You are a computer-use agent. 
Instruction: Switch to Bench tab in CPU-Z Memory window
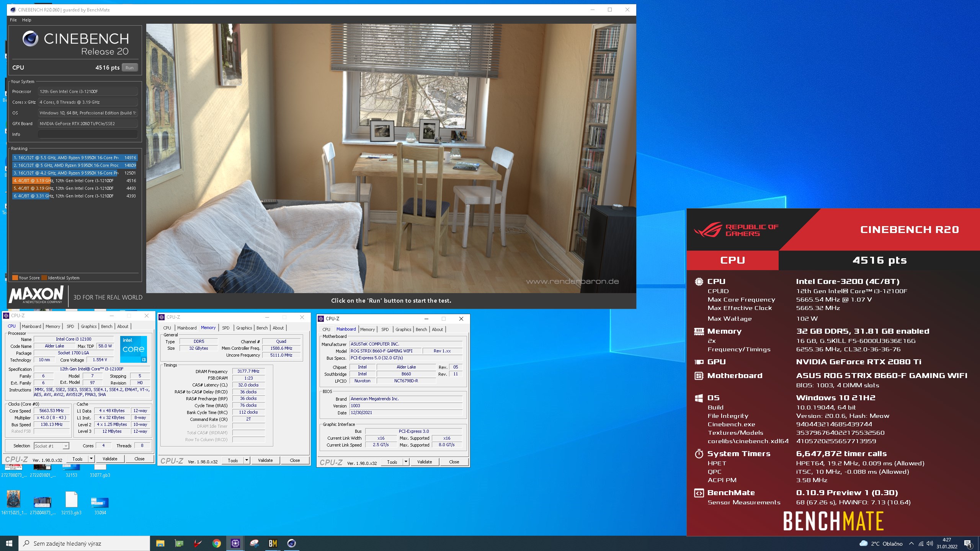pyautogui.click(x=262, y=328)
